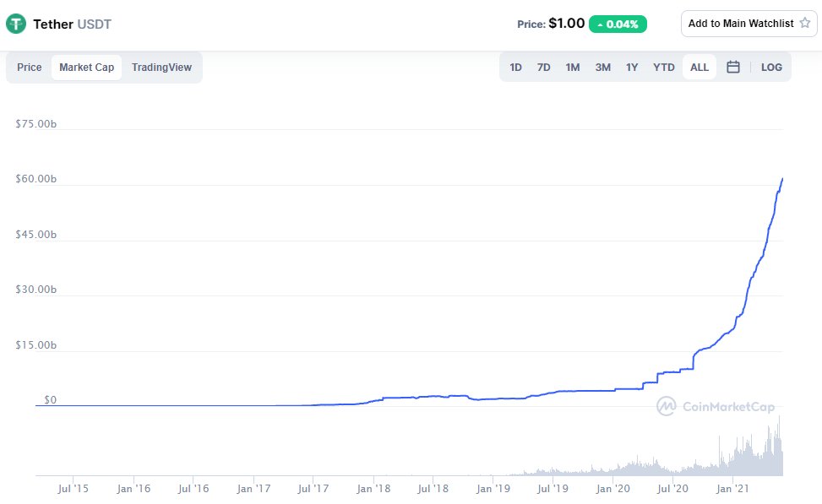Set chart range to 1D
Screen dimensions: 822x504
coord(516,67)
